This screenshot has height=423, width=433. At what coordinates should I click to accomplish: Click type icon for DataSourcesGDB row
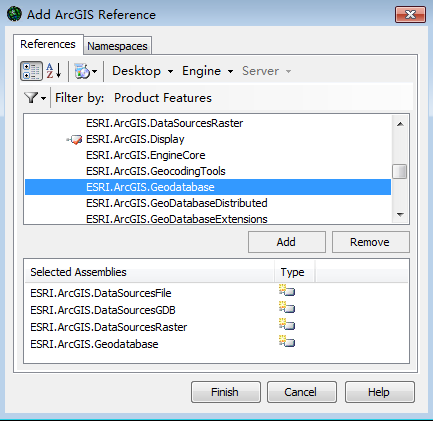pyautogui.click(x=287, y=308)
